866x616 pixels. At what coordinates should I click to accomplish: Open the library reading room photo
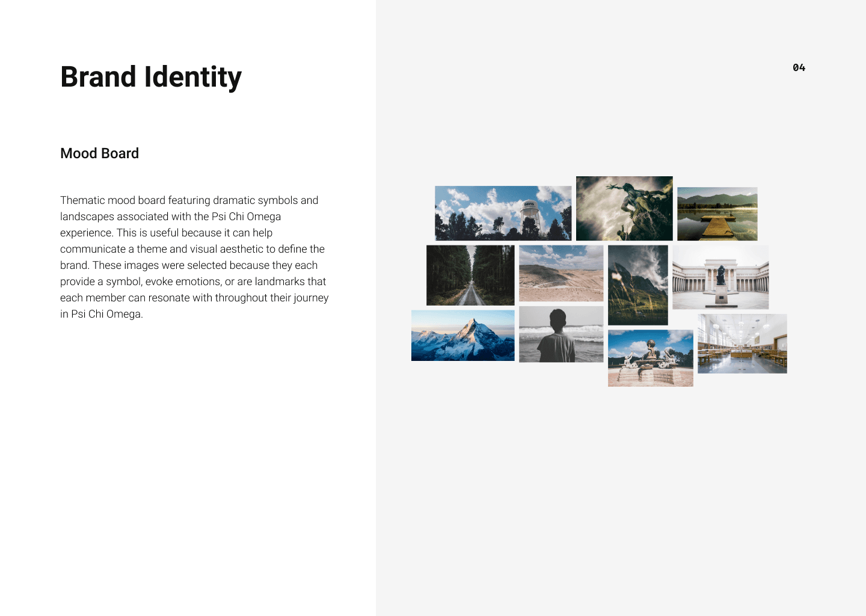742,343
